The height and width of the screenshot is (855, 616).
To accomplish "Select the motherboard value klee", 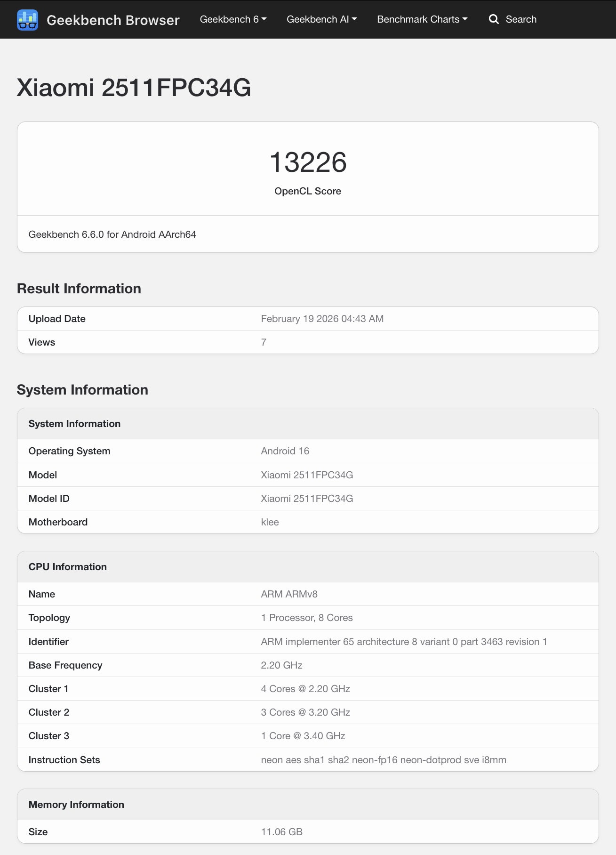I will click(x=270, y=522).
